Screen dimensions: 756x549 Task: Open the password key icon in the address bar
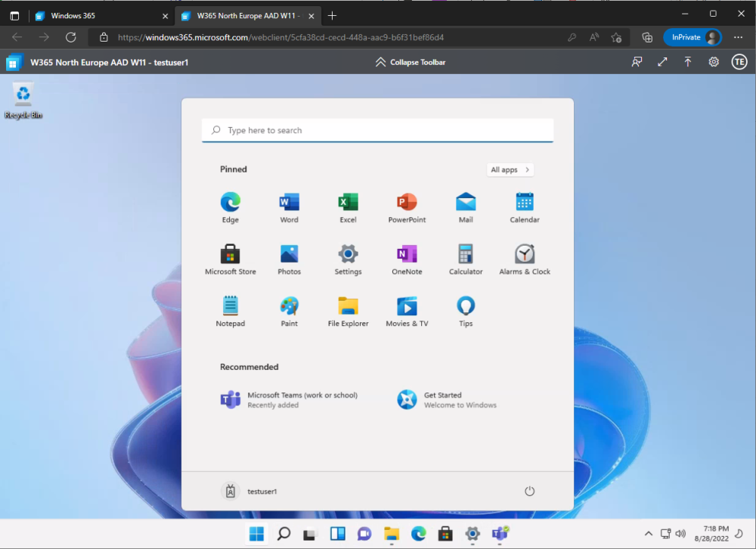[572, 37]
